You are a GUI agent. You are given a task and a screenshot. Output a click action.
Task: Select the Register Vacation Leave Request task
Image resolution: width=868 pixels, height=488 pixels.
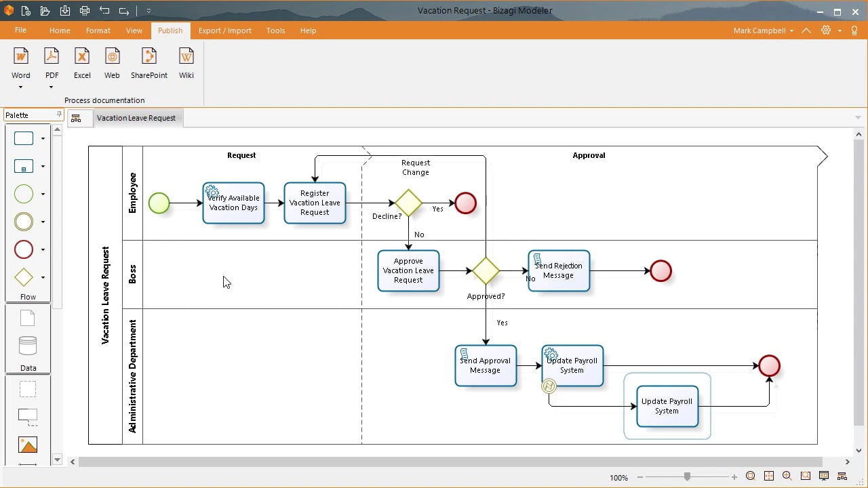coord(315,203)
